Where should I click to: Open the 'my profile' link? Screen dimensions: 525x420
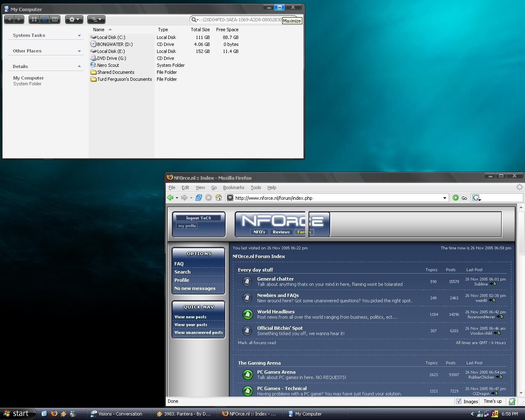click(x=187, y=226)
